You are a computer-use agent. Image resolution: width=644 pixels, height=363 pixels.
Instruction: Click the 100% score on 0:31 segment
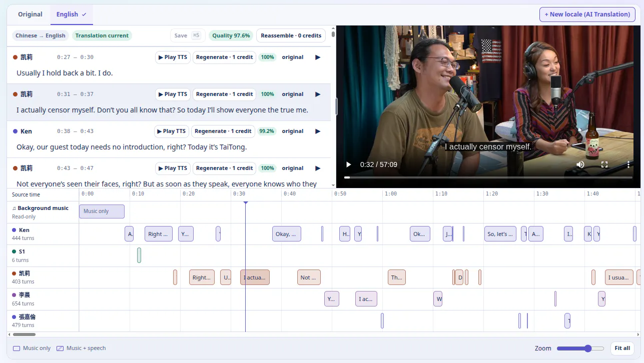click(268, 94)
